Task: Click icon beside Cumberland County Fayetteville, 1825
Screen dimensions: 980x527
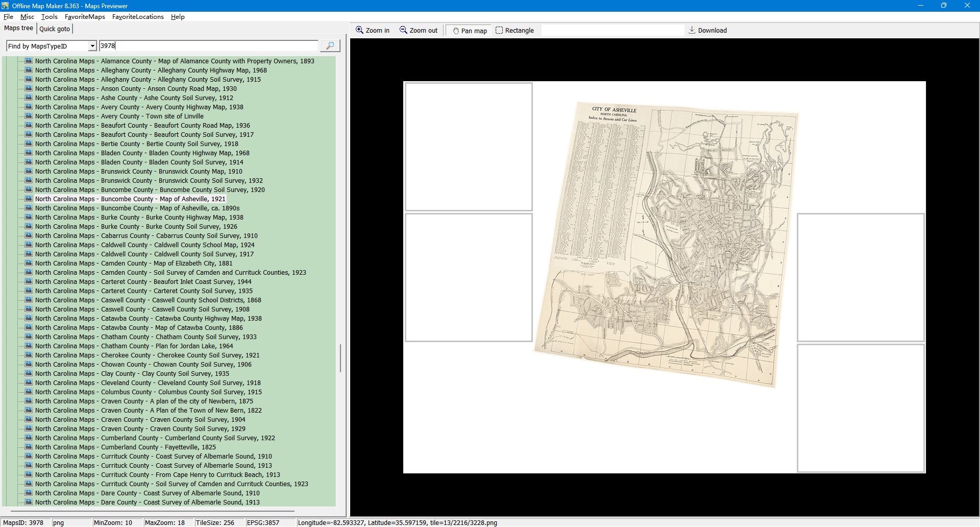Action: click(29, 447)
